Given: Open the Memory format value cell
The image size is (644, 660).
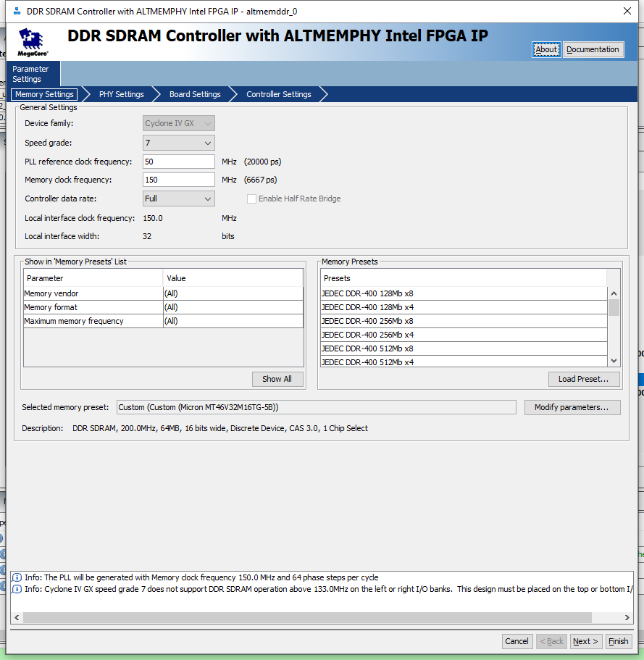Looking at the screenshot, I should (x=233, y=307).
